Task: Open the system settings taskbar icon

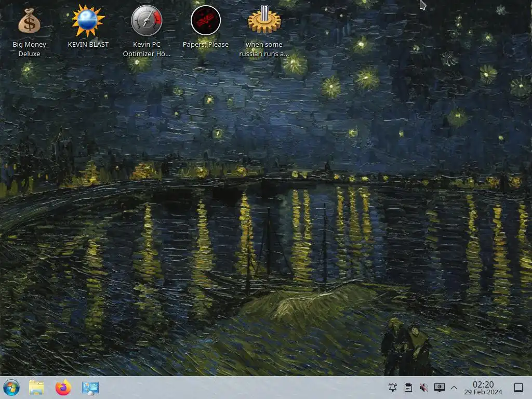Action: [90, 388]
